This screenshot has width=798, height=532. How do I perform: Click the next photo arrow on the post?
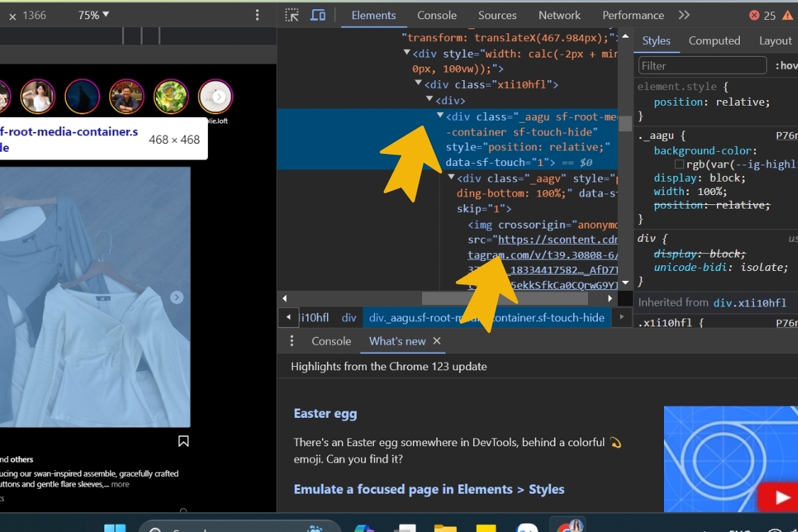point(177,297)
